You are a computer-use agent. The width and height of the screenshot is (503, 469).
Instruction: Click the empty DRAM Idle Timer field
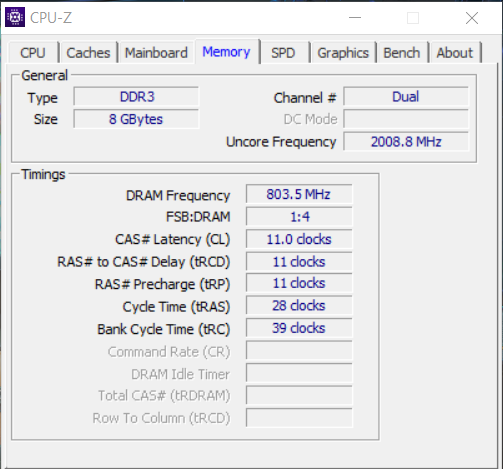pyautogui.click(x=299, y=373)
